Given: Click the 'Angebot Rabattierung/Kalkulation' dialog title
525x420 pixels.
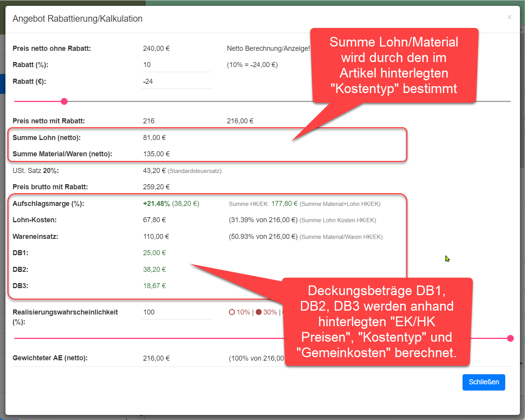Looking at the screenshot, I should [x=78, y=19].
